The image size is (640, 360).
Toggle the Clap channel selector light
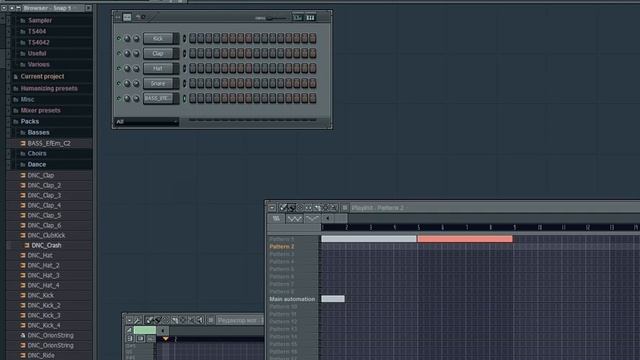click(x=184, y=53)
